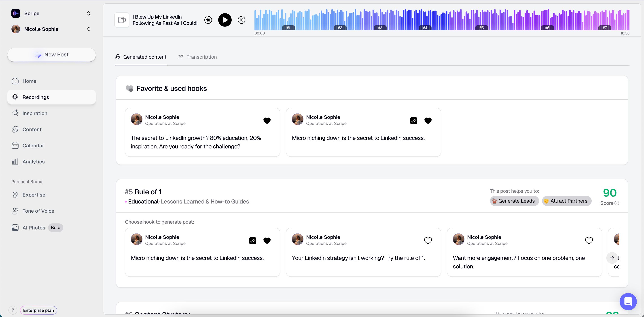Rewind the recording 10 seconds
Image resolution: width=644 pixels, height=317 pixels.
coord(208,20)
